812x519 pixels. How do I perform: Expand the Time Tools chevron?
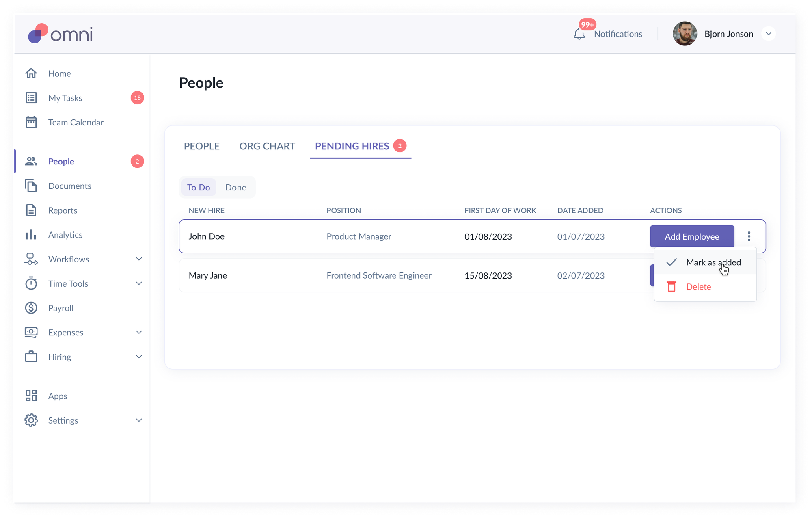tap(139, 283)
